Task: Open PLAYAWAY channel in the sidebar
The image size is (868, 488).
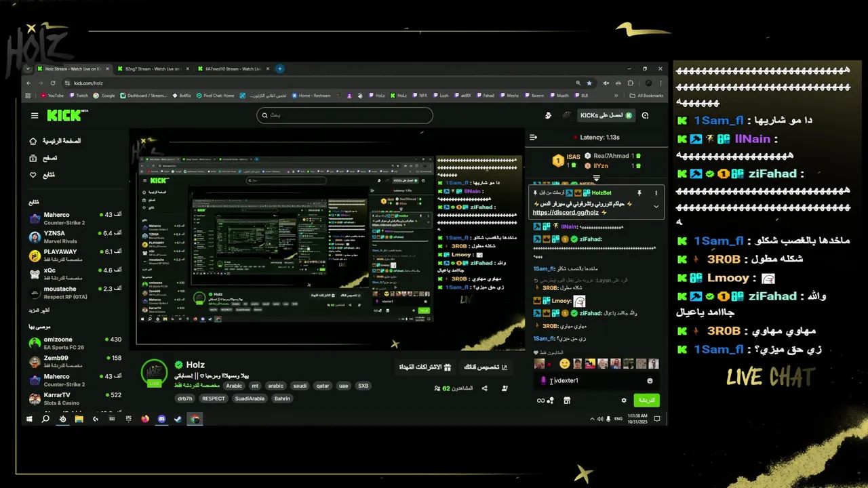Action: [x=76, y=255]
